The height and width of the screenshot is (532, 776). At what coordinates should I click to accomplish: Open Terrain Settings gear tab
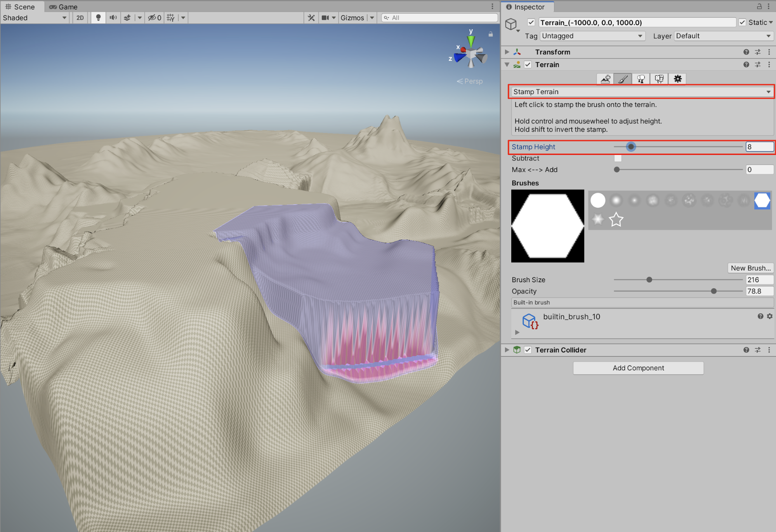[677, 79]
